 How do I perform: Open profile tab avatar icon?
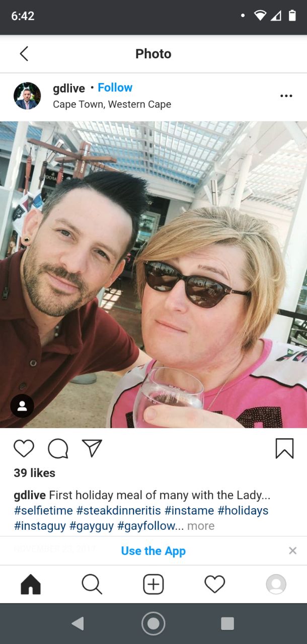[276, 584]
